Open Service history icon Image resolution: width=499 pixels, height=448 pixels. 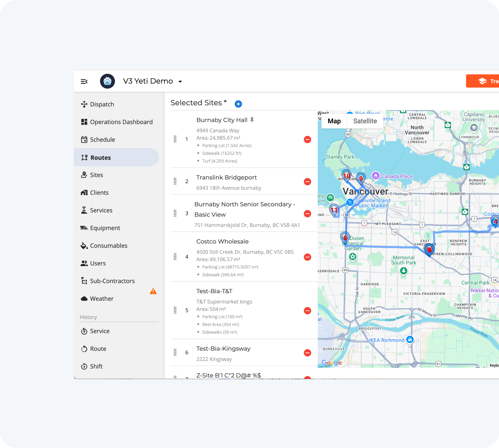click(x=84, y=331)
